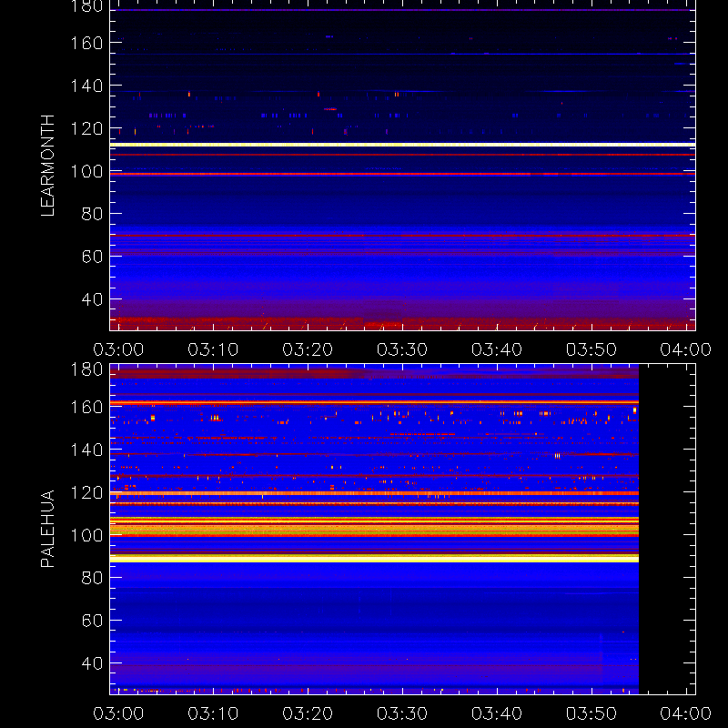Pick the 180 tick label on Palehua plot
Viewport: 728px width, 728px height.
tap(86, 369)
